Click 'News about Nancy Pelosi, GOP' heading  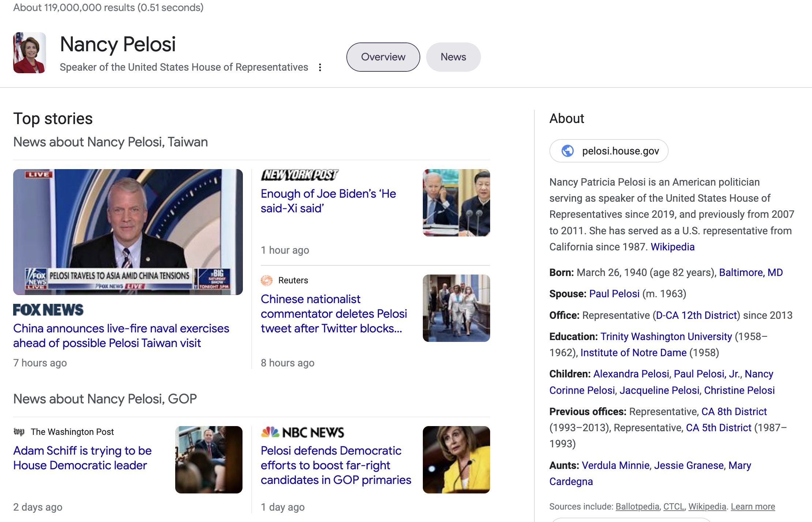pos(105,399)
